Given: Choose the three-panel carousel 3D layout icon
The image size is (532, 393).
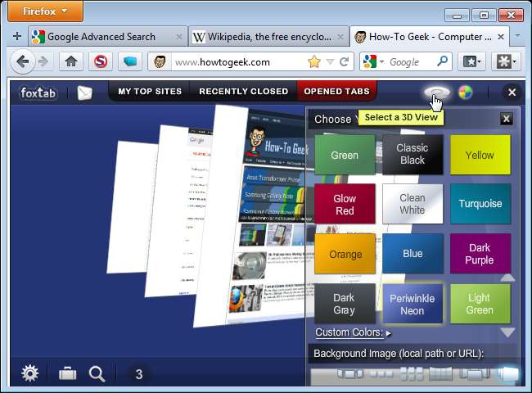Looking at the screenshot, I should tap(350, 374).
